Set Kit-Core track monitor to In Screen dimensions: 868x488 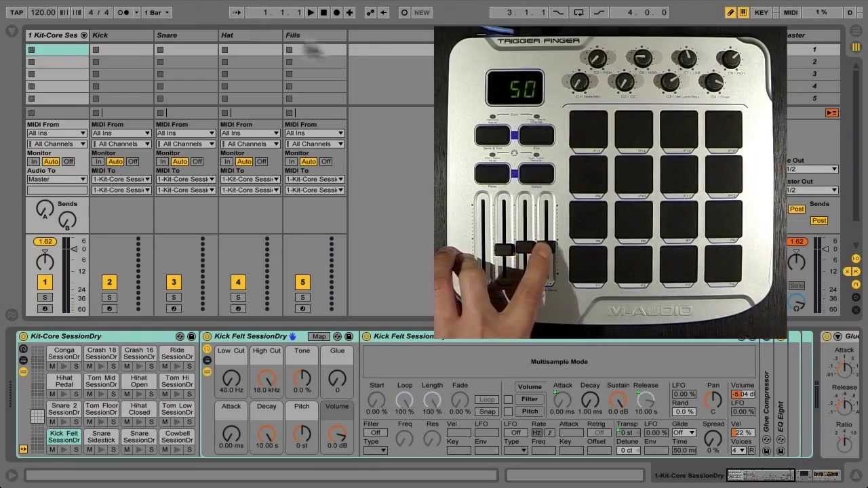[33, 162]
